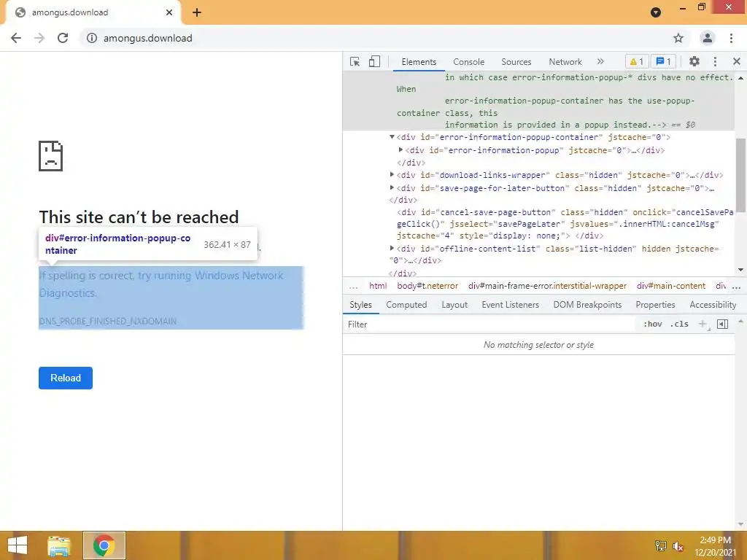Screen dimensions: 747x560
Task: Show more DevTools tabs chevron
Action: 600,61
